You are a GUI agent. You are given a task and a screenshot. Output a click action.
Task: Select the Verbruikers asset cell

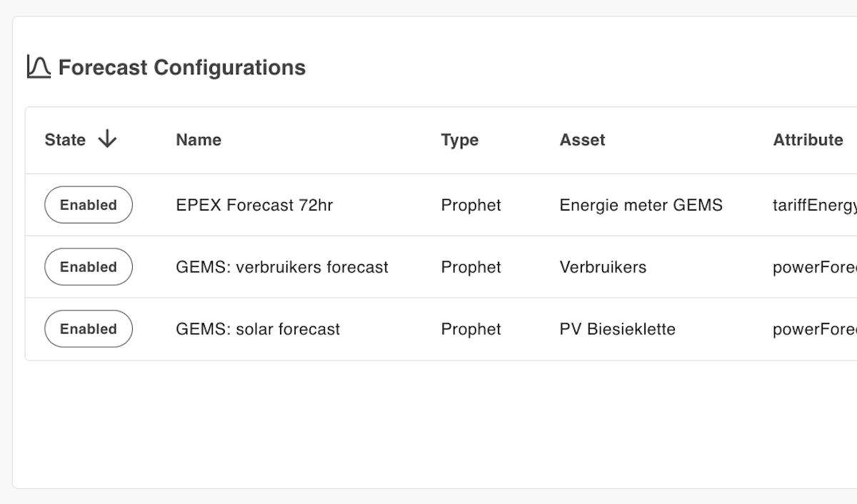(603, 268)
